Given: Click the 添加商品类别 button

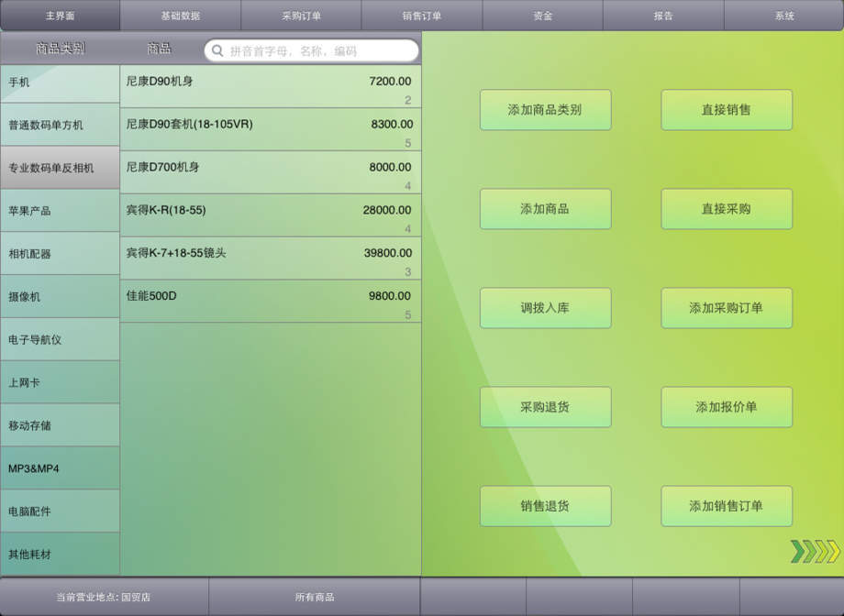Looking at the screenshot, I should click(x=545, y=110).
